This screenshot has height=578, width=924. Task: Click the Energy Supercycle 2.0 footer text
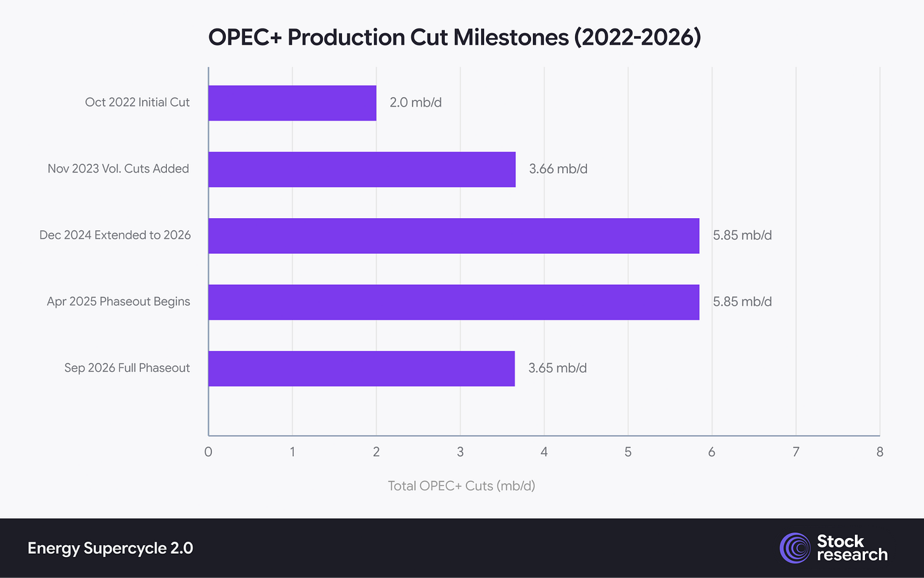coord(110,548)
